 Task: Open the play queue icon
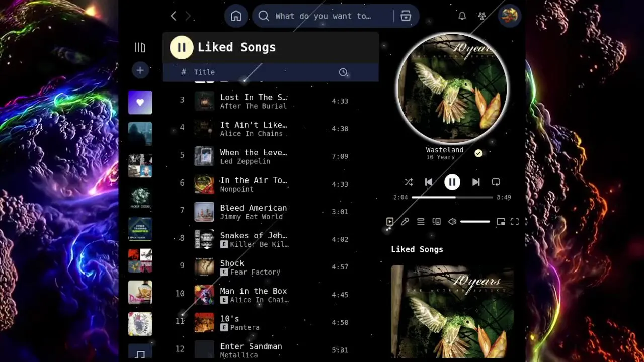click(421, 222)
